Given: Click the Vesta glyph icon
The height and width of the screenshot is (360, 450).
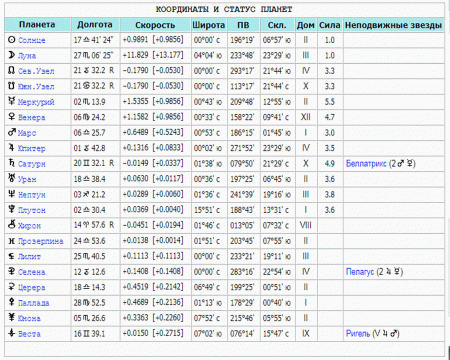Looking at the screenshot, I should click(x=12, y=333).
